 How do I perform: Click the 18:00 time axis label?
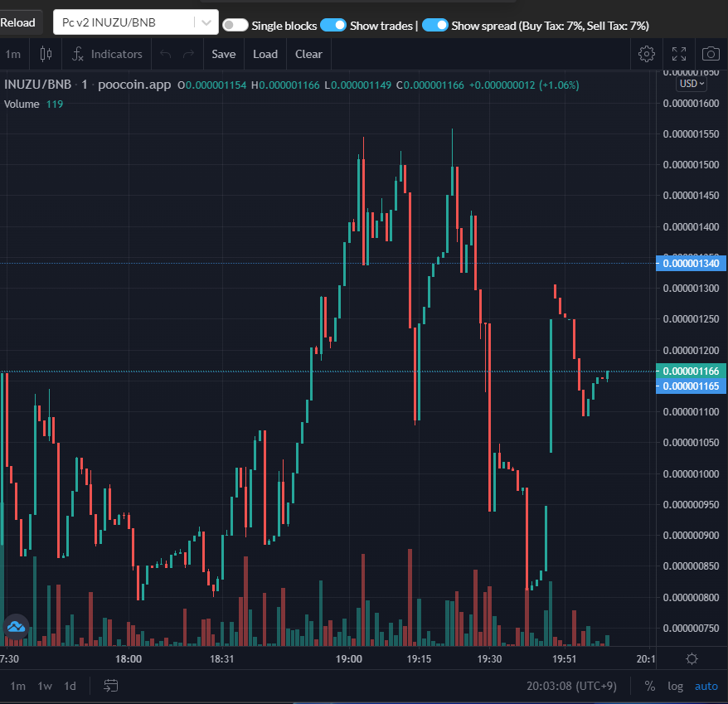point(129,659)
